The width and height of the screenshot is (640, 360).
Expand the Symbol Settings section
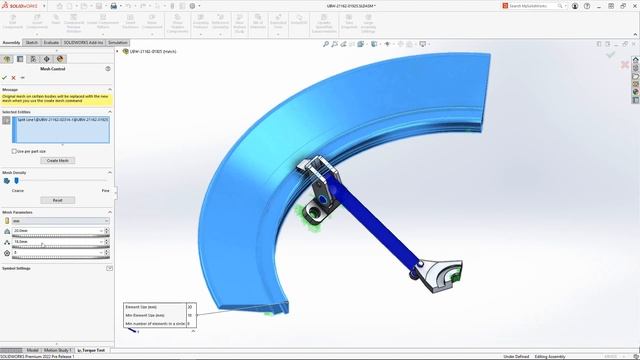(109, 269)
